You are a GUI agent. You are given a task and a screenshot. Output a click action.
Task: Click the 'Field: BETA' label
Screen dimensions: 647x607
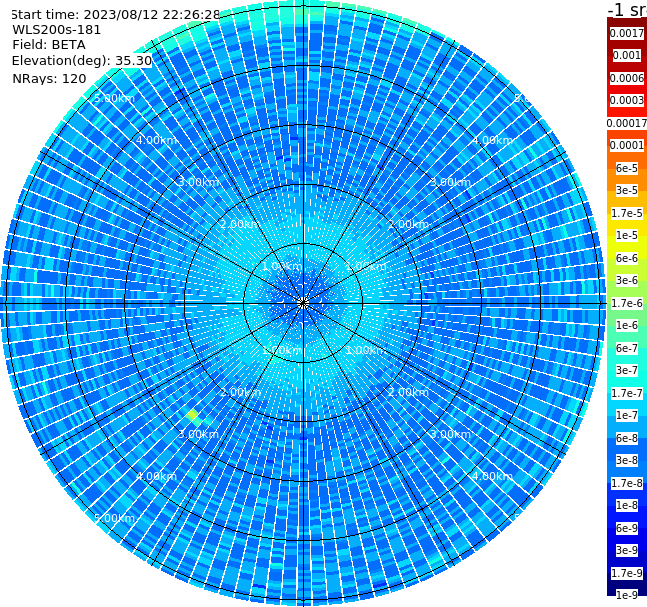click(49, 45)
